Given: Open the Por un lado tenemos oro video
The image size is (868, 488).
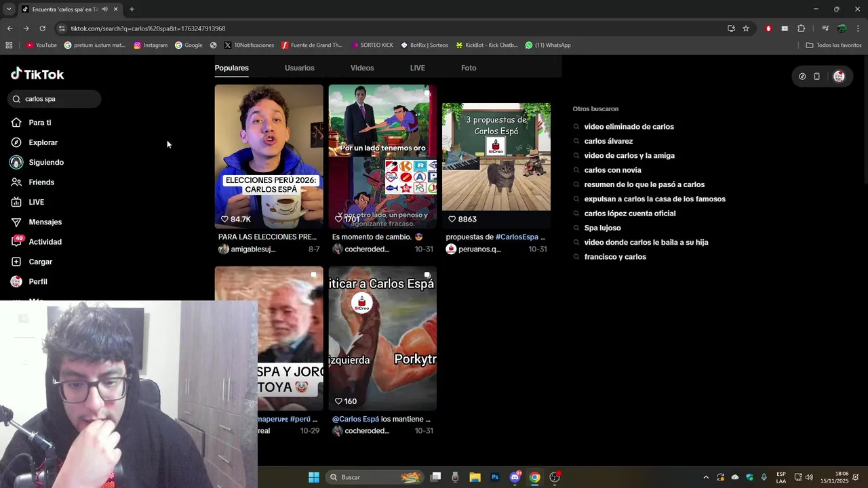Looking at the screenshot, I should click(382, 157).
